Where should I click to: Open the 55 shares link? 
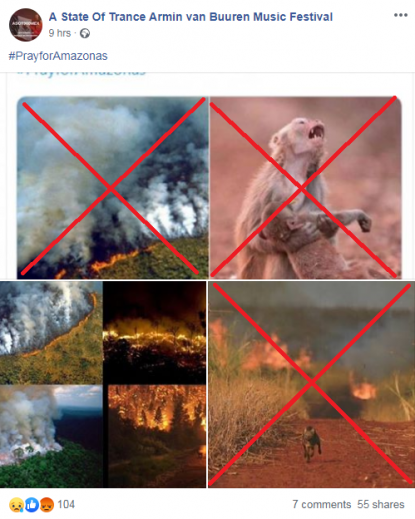coord(381,504)
